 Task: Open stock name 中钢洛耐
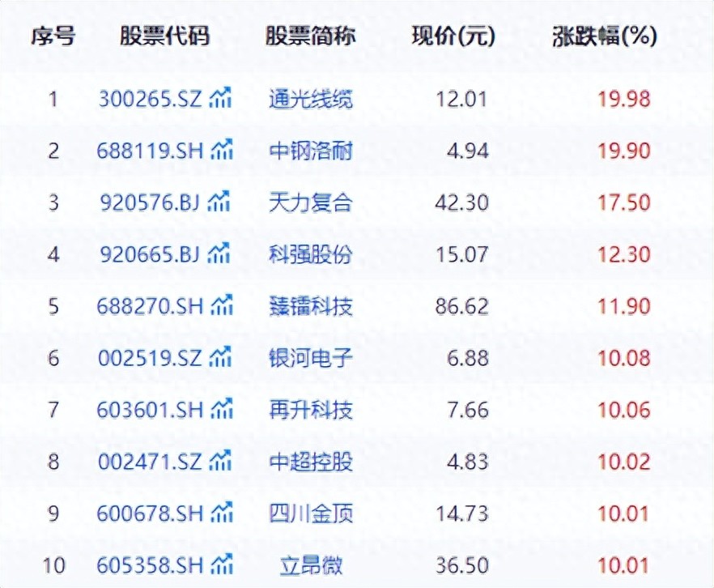(x=311, y=151)
